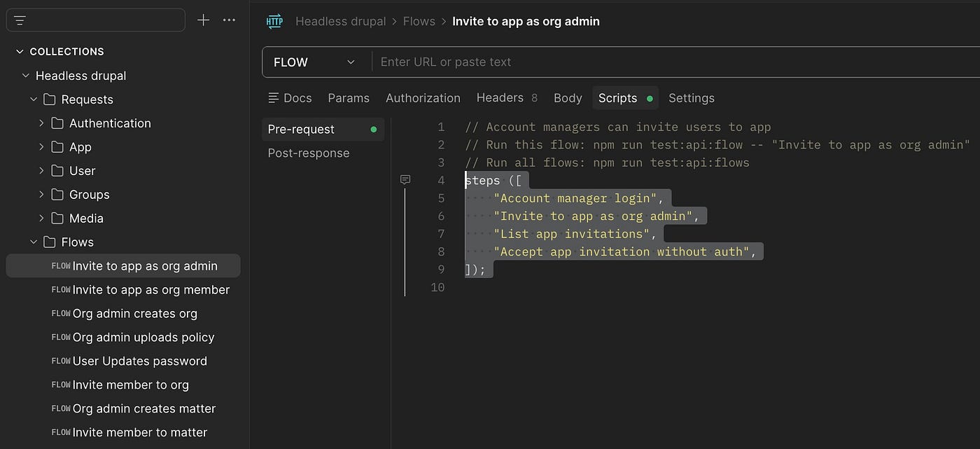980x449 pixels.
Task: Collapse the Headless drupal collection
Action: [x=26, y=76]
